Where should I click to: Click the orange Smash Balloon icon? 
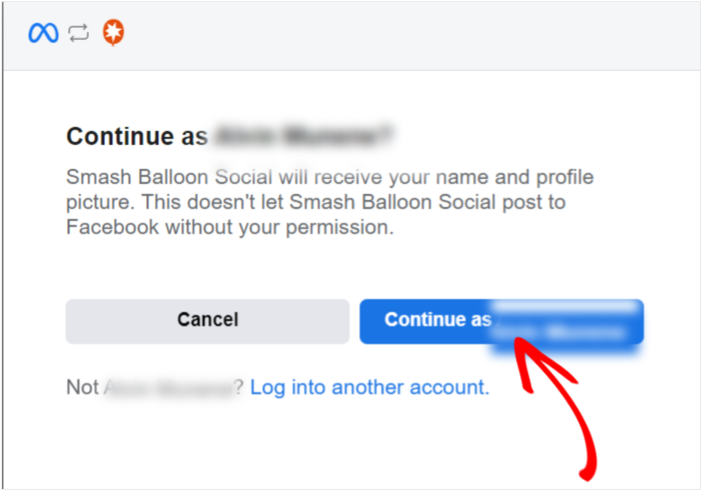coord(114,33)
